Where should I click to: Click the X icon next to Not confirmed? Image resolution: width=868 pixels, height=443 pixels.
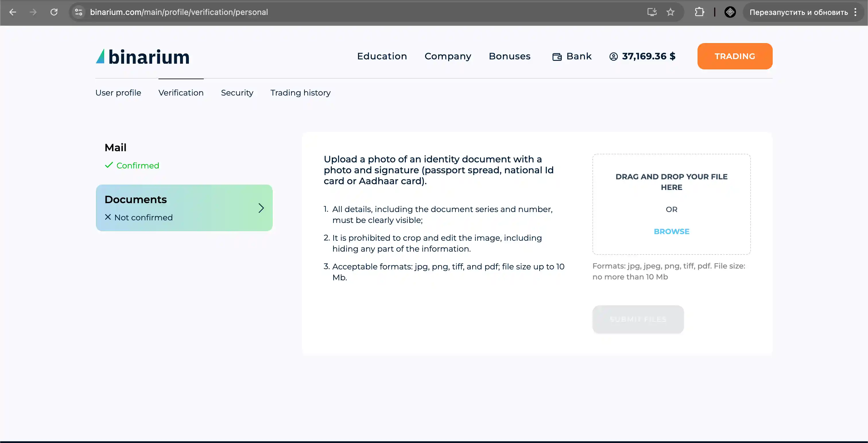pyautogui.click(x=108, y=217)
